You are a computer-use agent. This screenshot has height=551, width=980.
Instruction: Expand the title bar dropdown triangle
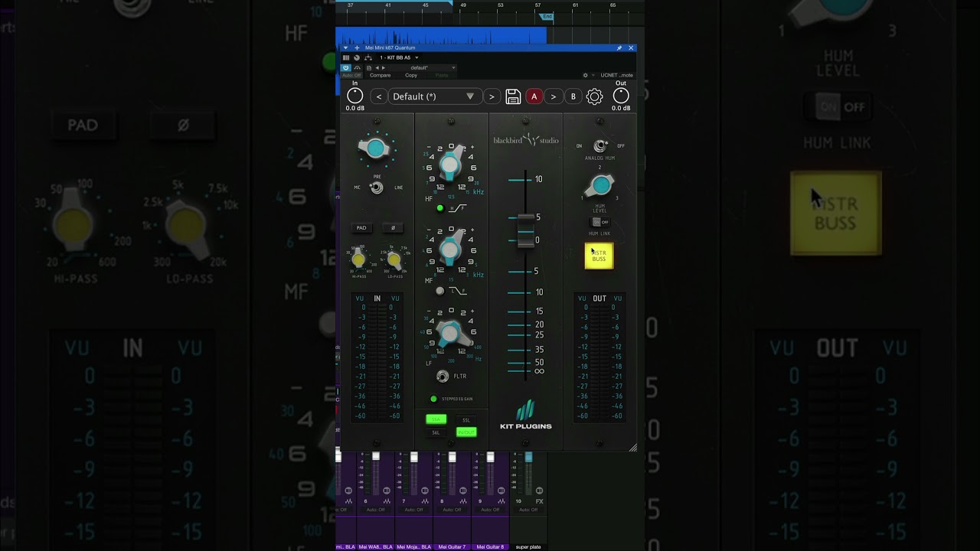(x=345, y=48)
